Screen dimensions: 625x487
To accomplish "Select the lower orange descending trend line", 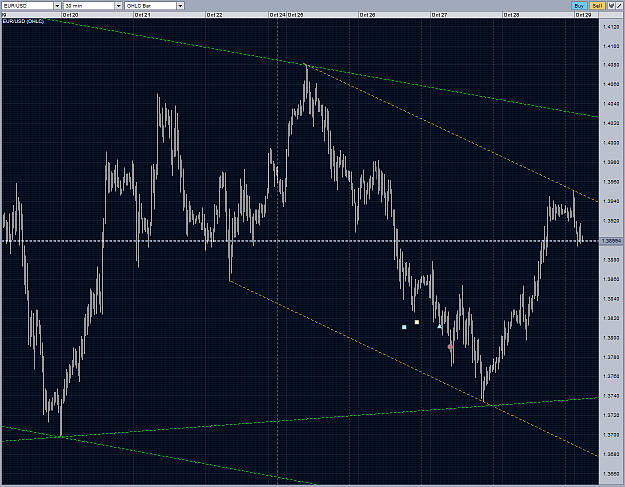I will pos(415,369).
